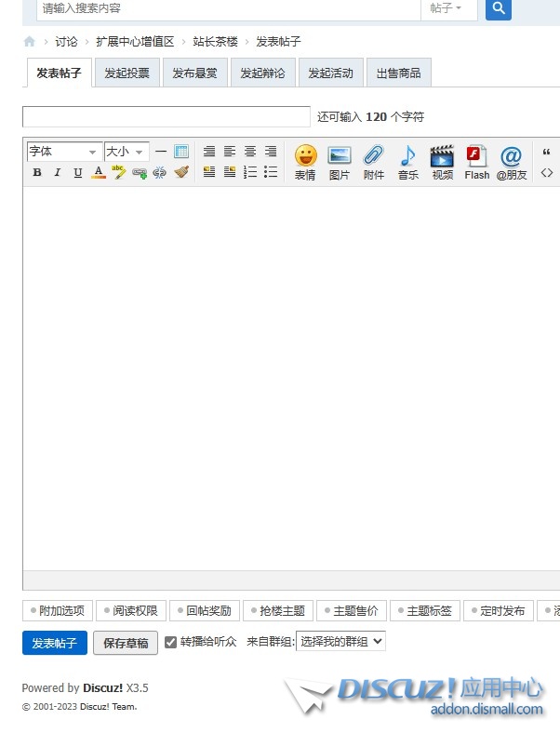Insert an emoticon with the 表情 icon

pos(305,160)
